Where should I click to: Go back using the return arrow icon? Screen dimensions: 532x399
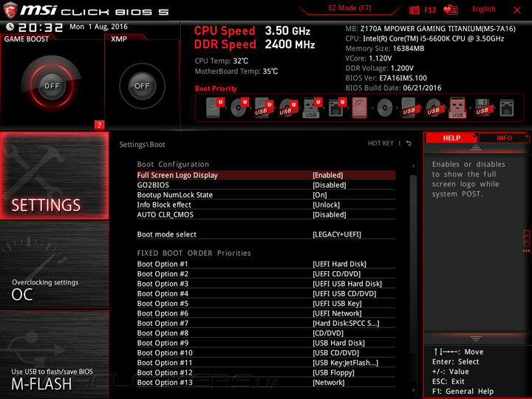point(409,143)
